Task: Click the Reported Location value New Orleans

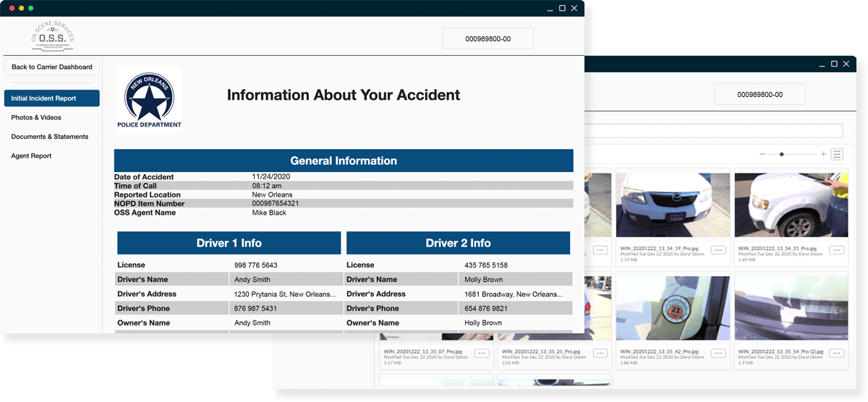Action: 272,194
